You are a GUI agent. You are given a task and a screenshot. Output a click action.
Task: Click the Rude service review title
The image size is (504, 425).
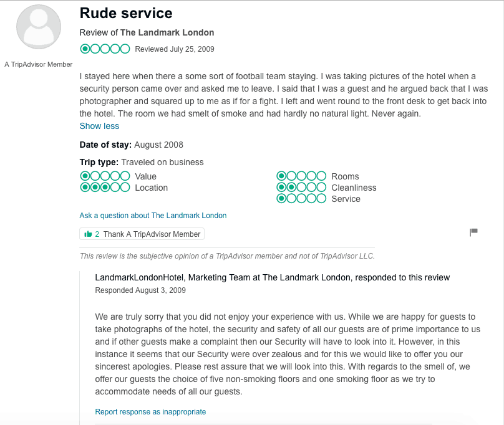tap(126, 13)
